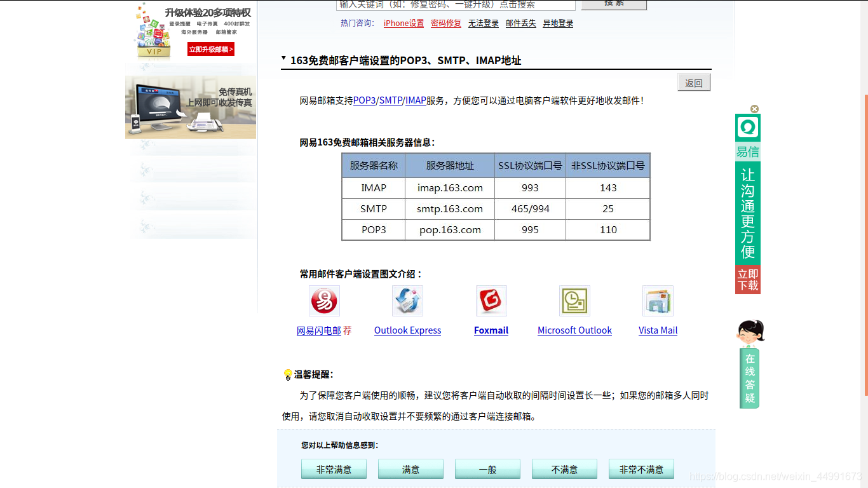
Task: Click the SMTP row name cell
Action: tap(374, 209)
